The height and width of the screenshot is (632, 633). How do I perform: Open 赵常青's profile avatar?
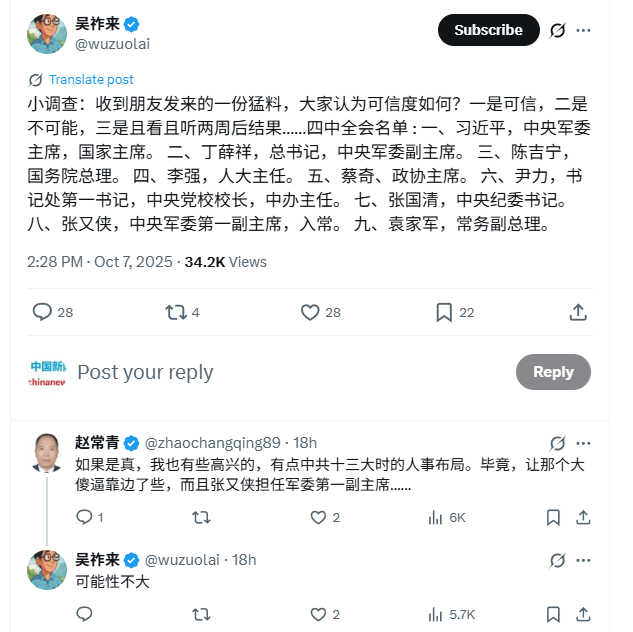click(47, 453)
